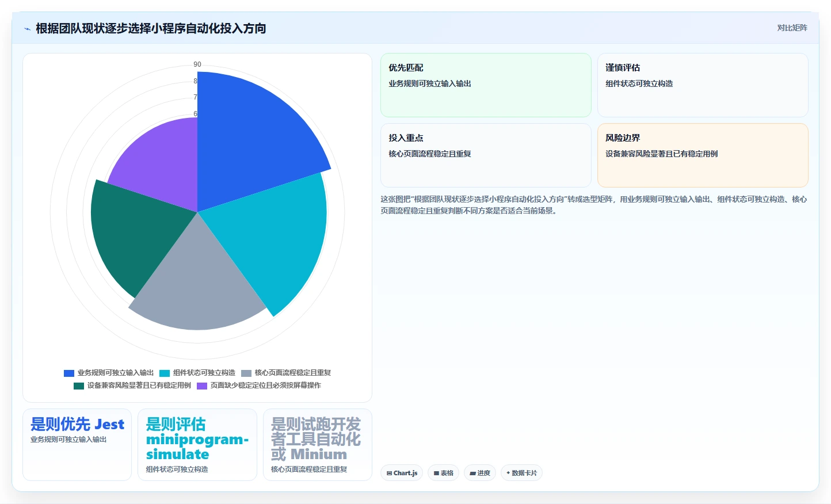Click the 数据卡片 tag chip
The width and height of the screenshot is (831, 504).
(x=521, y=473)
